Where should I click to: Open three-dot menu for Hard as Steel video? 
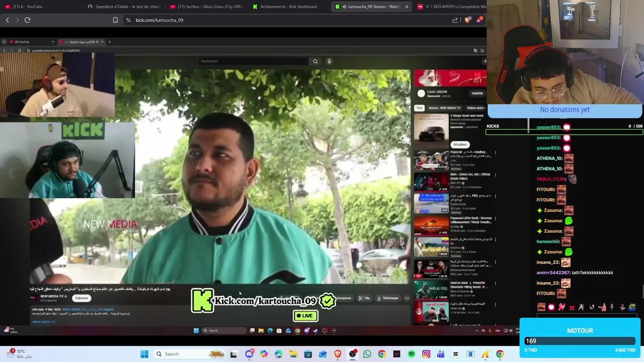click(495, 284)
